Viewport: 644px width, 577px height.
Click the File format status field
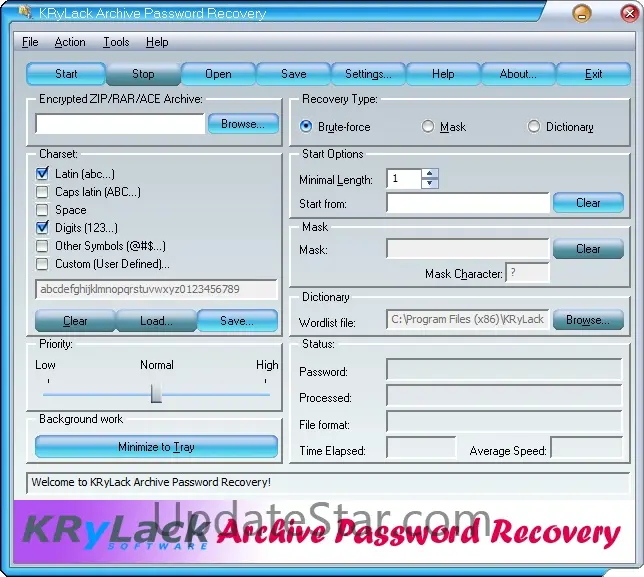504,422
